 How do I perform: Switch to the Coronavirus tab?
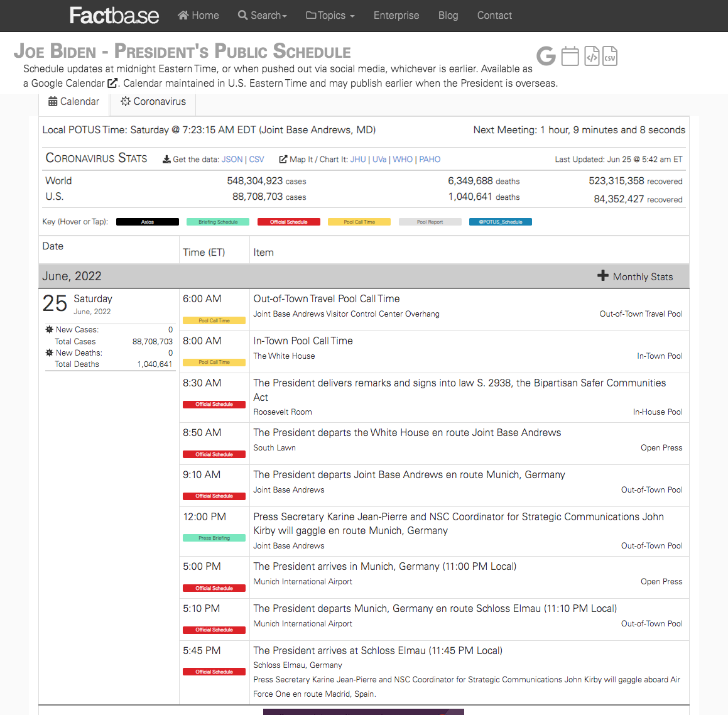(153, 102)
